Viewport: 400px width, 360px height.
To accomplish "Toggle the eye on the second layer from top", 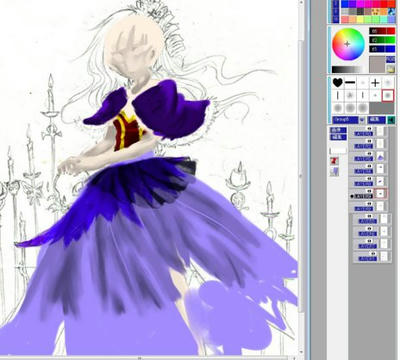I will pyautogui.click(x=369, y=141).
